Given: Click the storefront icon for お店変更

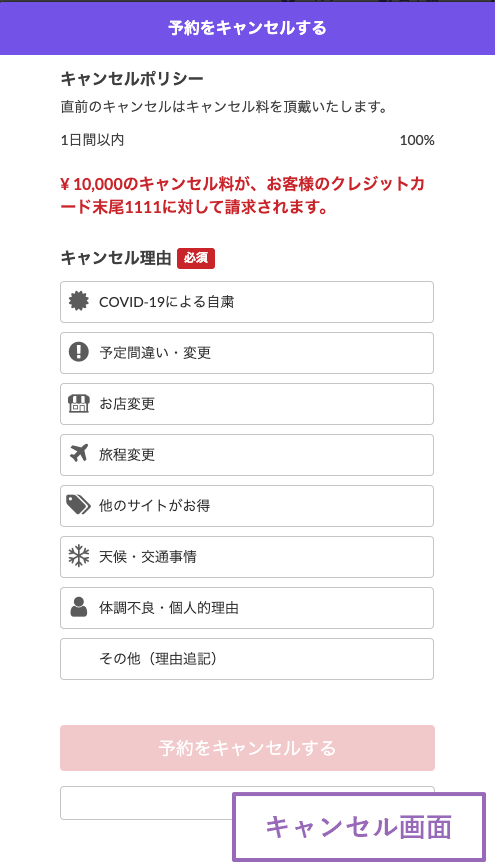Looking at the screenshot, I should pyautogui.click(x=79, y=404).
